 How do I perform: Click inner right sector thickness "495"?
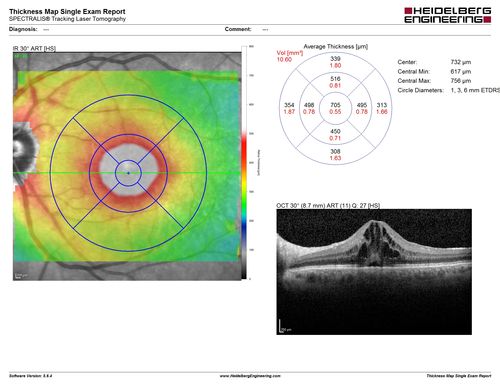[362, 105]
